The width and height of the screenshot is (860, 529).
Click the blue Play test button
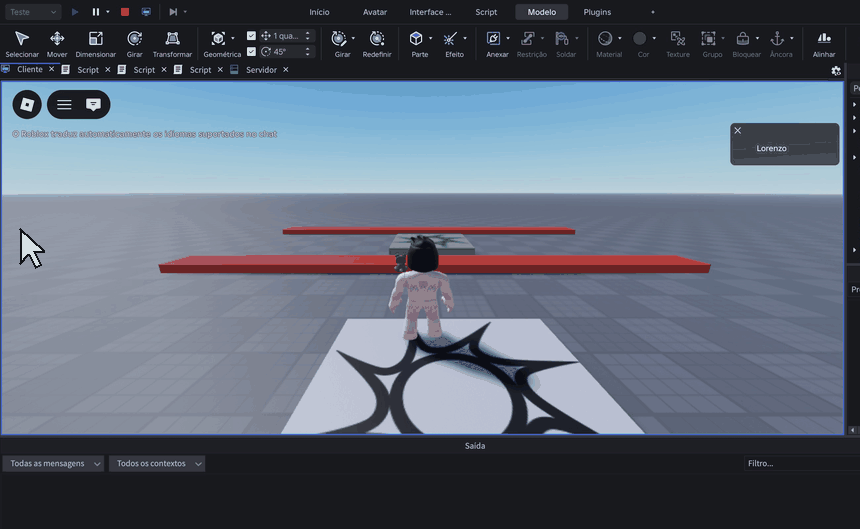tap(75, 12)
